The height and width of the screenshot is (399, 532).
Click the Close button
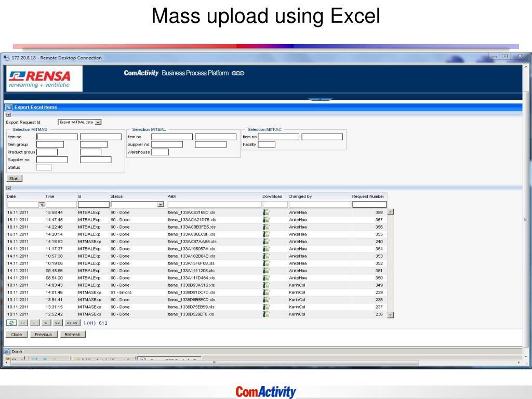[x=16, y=335]
